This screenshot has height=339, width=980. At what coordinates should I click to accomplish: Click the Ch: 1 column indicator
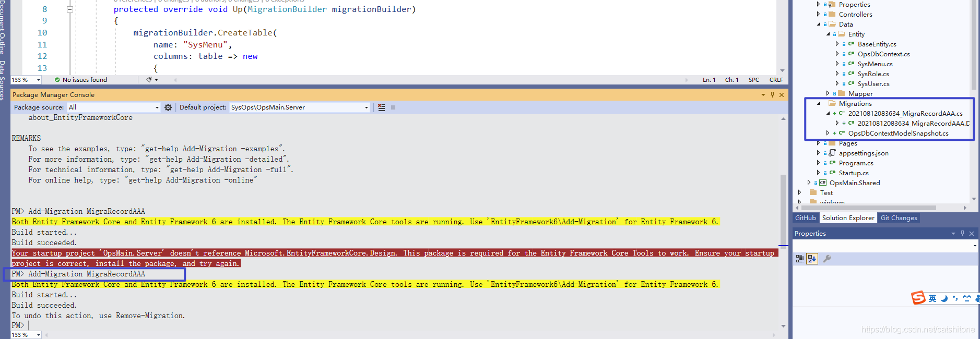(731, 80)
